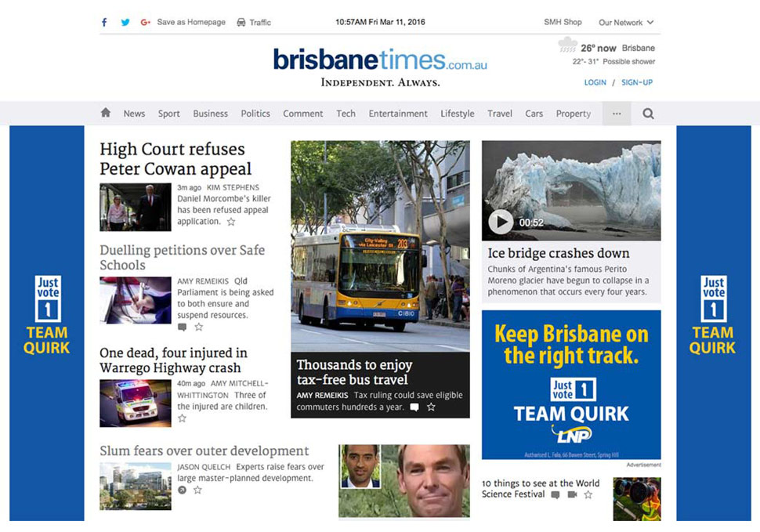Click the search magnifier icon

pyautogui.click(x=647, y=113)
